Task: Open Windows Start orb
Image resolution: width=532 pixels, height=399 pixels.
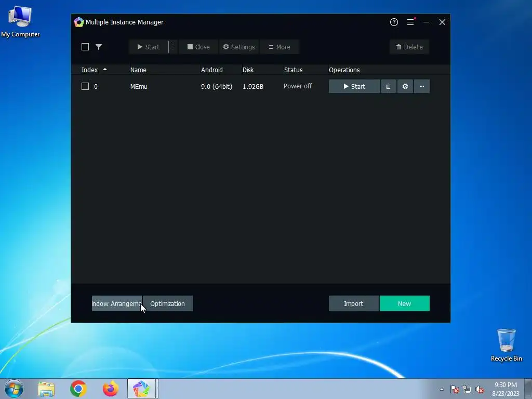Action: [x=14, y=389]
